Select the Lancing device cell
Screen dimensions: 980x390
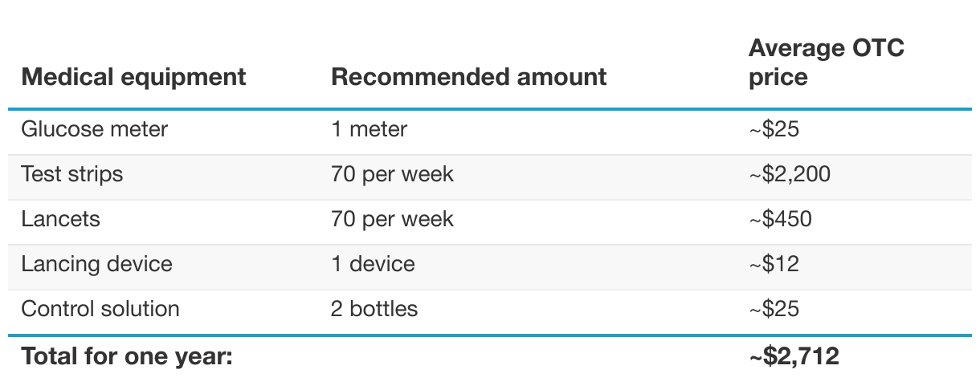[96, 264]
